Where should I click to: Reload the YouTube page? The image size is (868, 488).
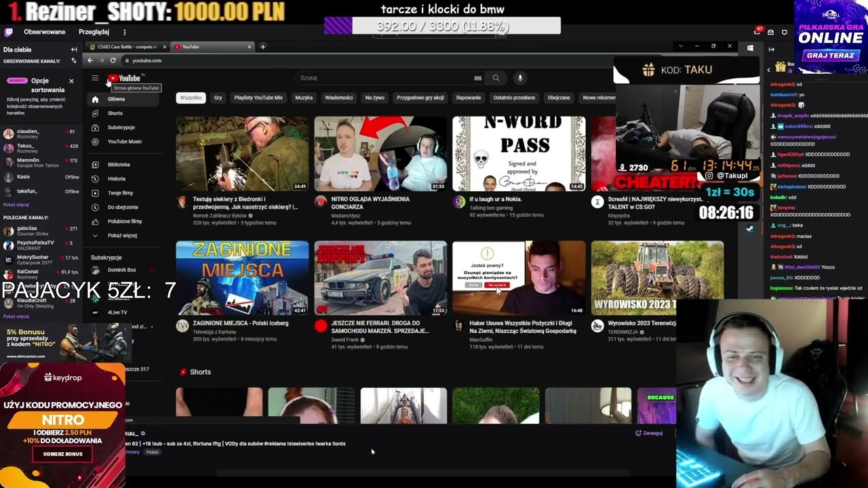click(x=113, y=60)
